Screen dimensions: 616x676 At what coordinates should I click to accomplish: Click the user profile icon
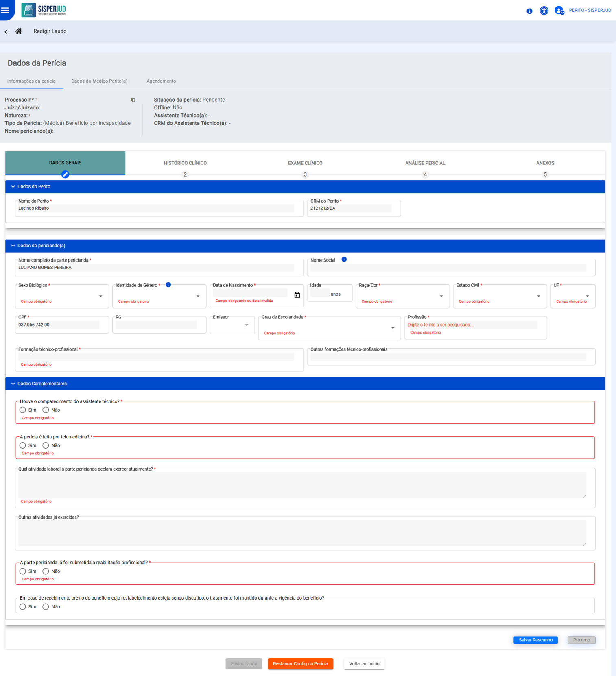pyautogui.click(x=559, y=11)
